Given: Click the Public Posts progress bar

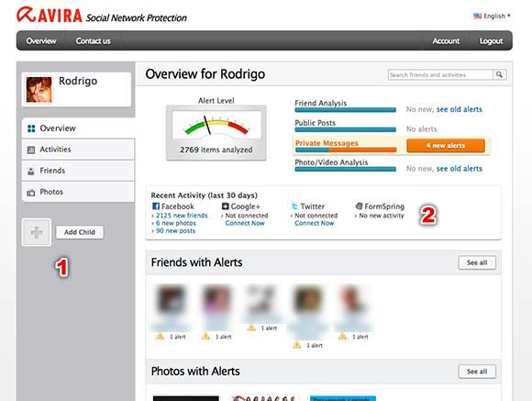Looking at the screenshot, I should 346,129.
